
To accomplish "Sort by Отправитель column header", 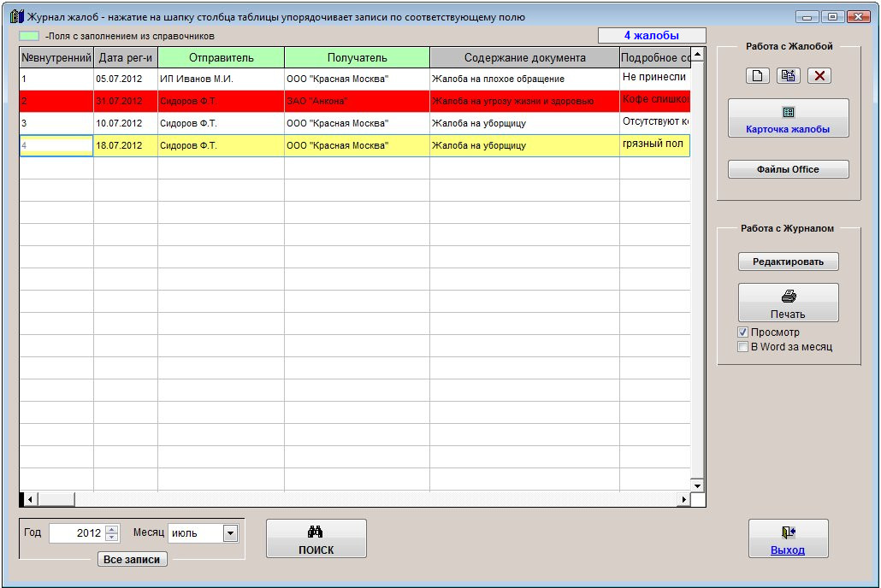I will 221,58.
